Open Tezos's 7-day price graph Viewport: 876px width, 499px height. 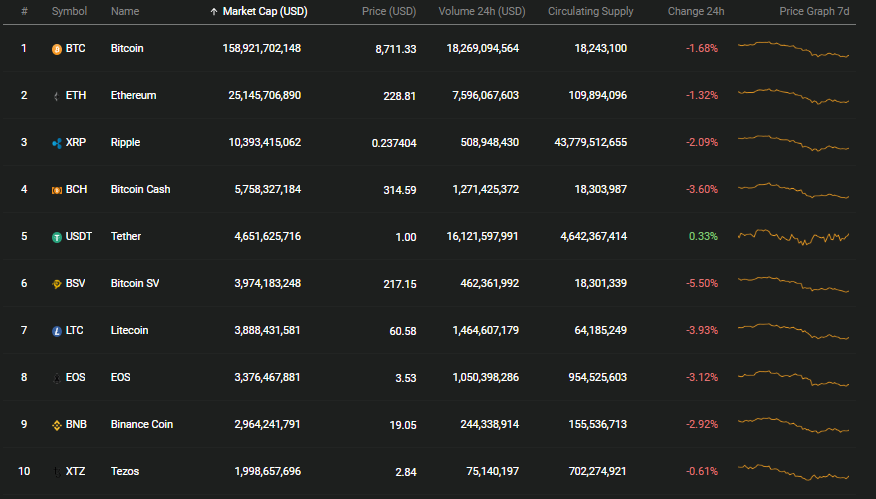tap(793, 472)
